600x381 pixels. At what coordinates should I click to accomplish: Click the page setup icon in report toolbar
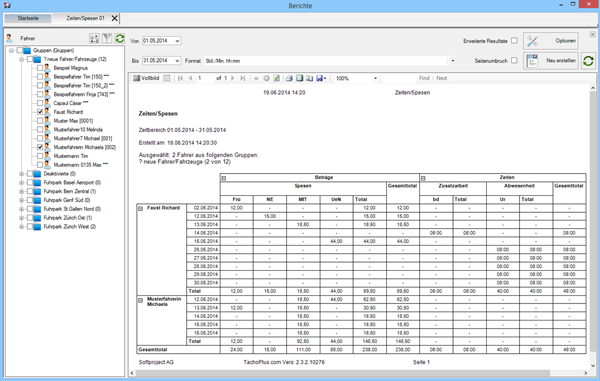[x=310, y=78]
